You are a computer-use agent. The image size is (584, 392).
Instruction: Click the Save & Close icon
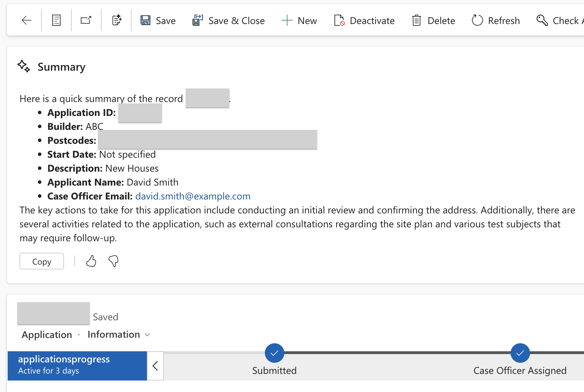coord(198,20)
